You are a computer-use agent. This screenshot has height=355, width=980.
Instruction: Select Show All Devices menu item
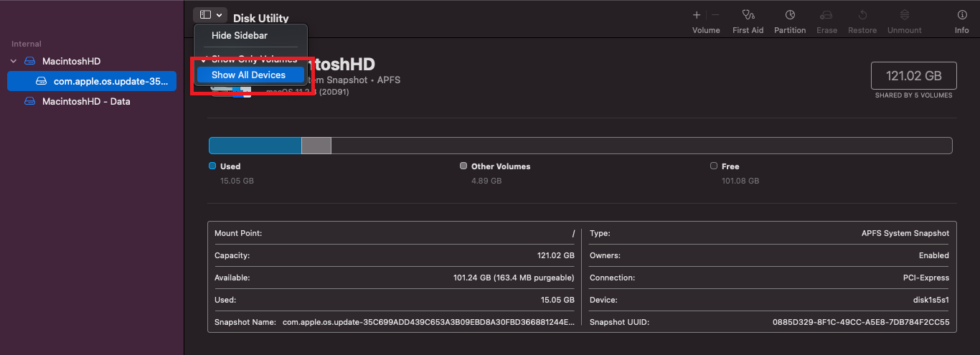pyautogui.click(x=249, y=75)
